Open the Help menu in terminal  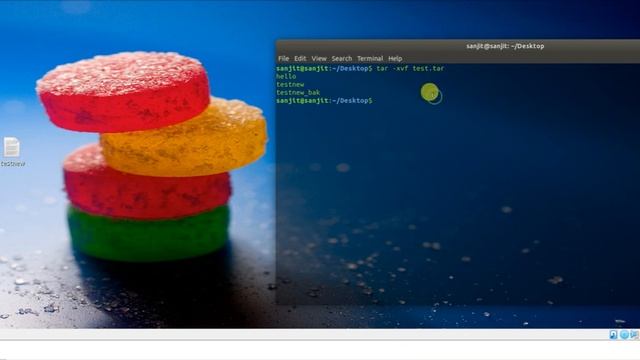(x=395, y=58)
